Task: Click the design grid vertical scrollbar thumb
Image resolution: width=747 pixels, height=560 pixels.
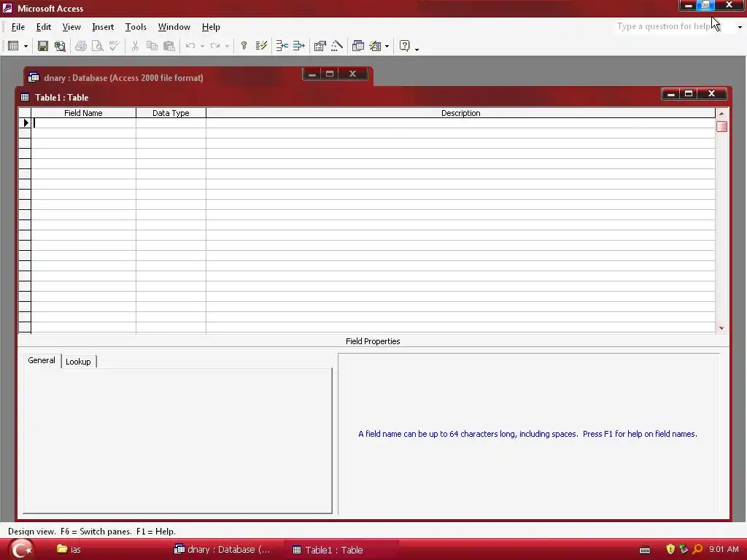Action: click(721, 126)
